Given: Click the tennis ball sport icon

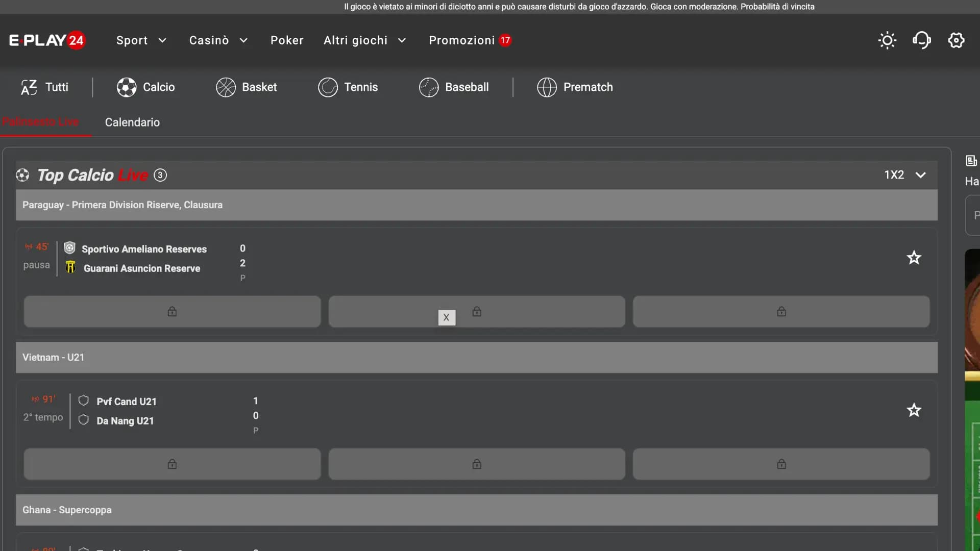Looking at the screenshot, I should pos(328,87).
